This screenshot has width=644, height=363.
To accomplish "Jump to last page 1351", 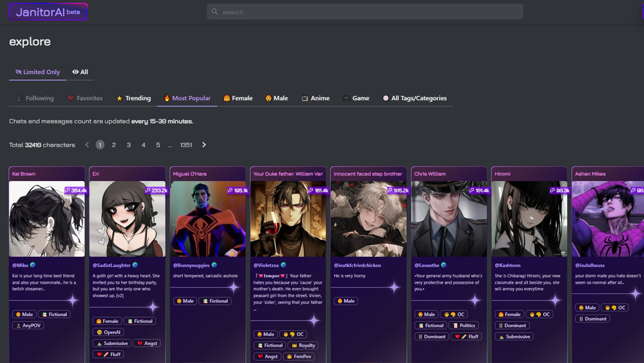I will point(186,144).
